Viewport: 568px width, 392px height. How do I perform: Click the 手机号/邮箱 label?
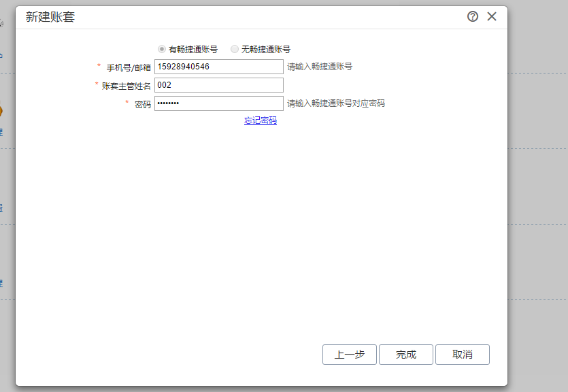click(129, 68)
